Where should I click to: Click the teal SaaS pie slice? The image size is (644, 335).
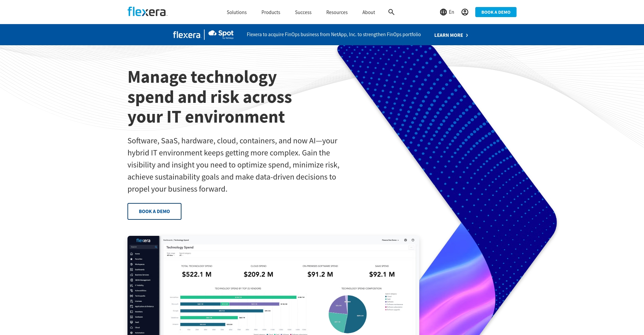coord(337,322)
